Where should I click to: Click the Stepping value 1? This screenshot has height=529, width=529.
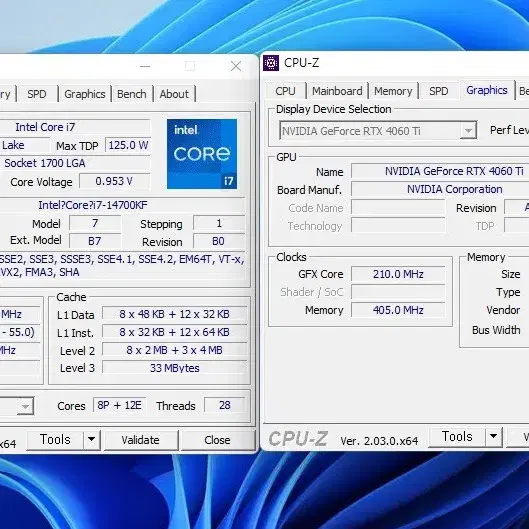pyautogui.click(x=219, y=223)
